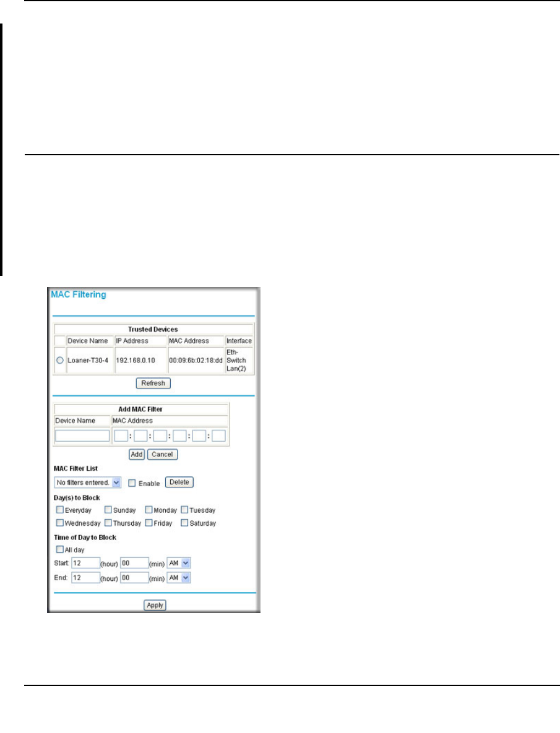The height and width of the screenshot is (733, 560).
Task: Click the End minute field
Action: 134,578
